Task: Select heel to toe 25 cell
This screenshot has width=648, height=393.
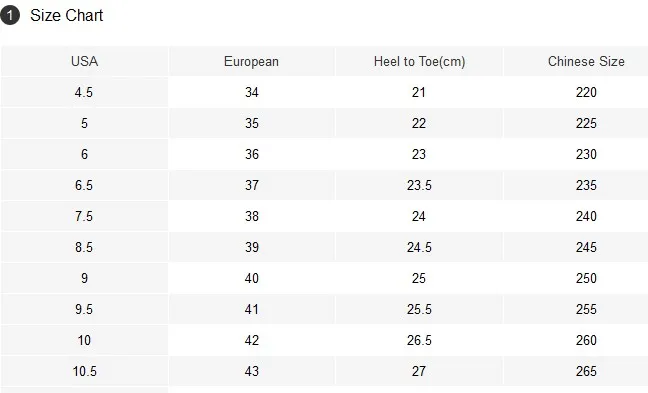Action: coord(419,278)
